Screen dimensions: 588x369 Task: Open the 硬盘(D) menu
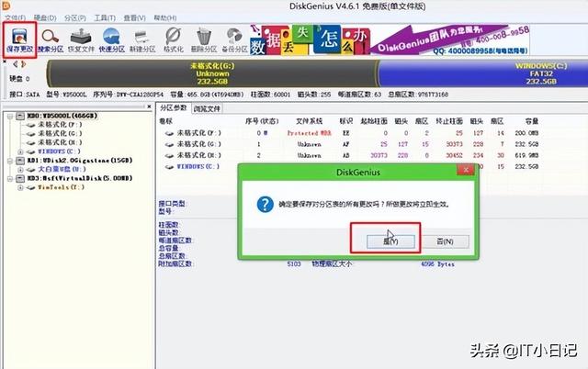pos(45,17)
